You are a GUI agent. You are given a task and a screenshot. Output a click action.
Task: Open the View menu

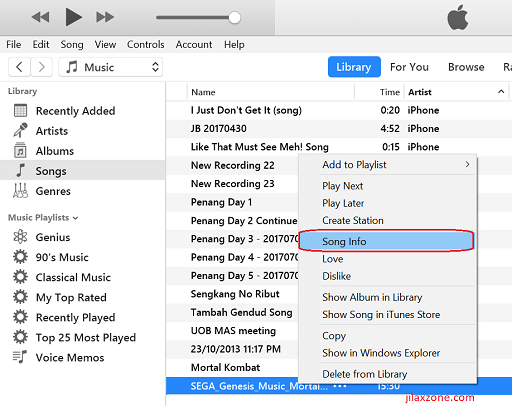105,44
